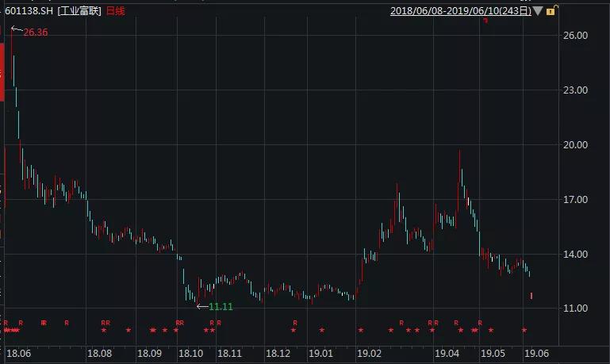Click the 18.11 date axis label
Screen dimensions: 610x364
tap(229, 354)
